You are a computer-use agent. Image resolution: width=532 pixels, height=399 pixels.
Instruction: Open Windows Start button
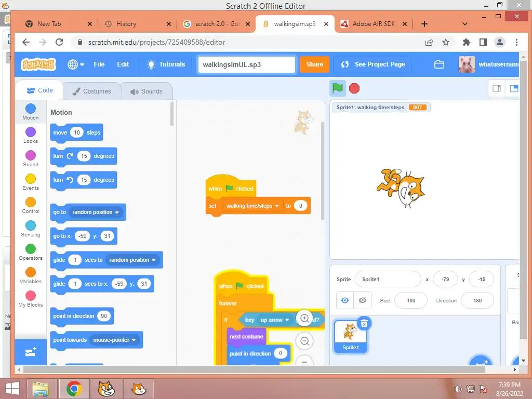tap(12, 389)
